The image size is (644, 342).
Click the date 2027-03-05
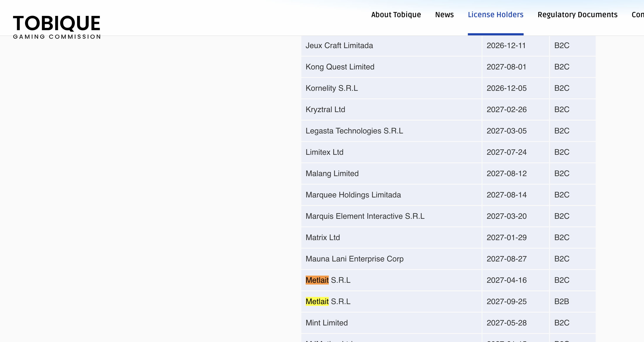click(x=506, y=131)
